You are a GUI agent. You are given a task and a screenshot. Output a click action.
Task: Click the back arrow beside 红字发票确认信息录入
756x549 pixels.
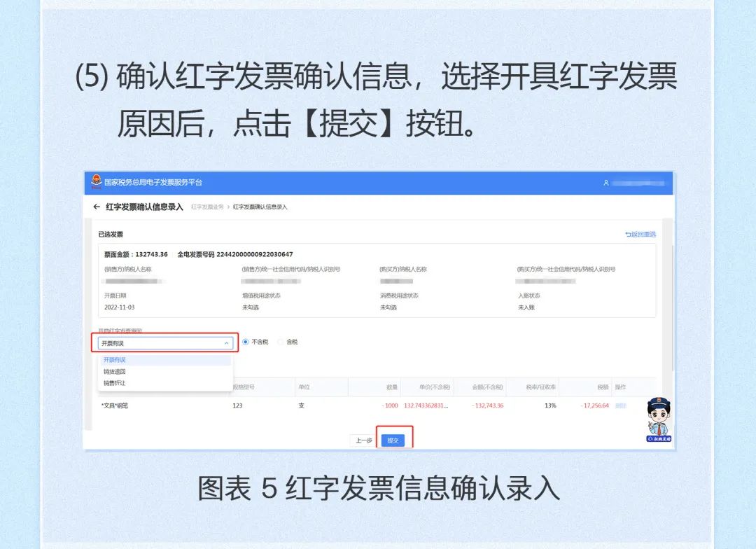pos(97,207)
